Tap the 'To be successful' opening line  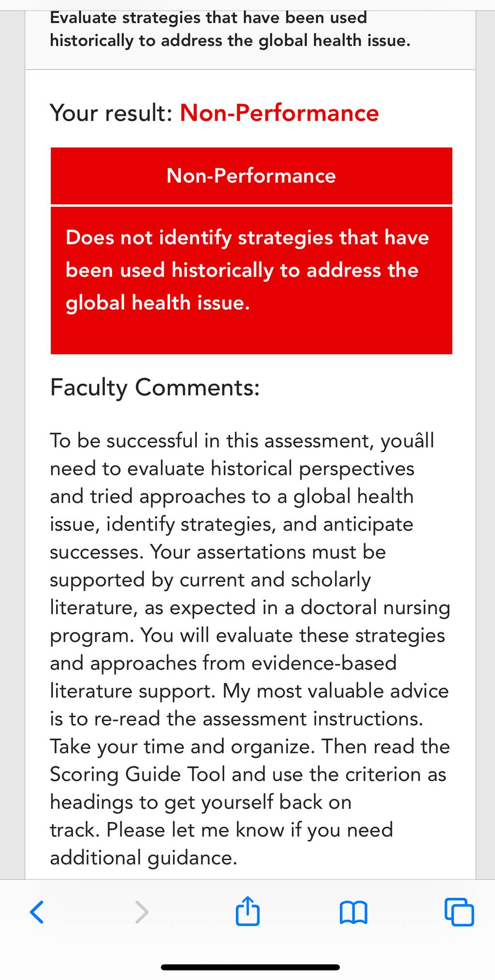pyautogui.click(x=242, y=441)
